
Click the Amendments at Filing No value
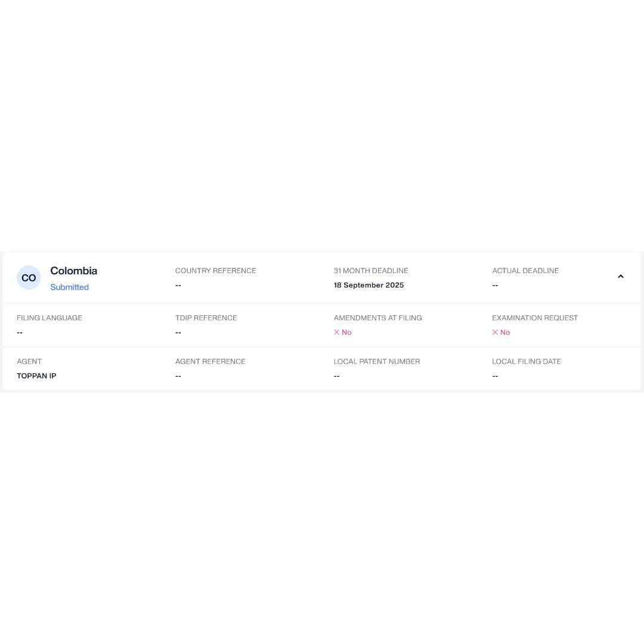(x=346, y=332)
